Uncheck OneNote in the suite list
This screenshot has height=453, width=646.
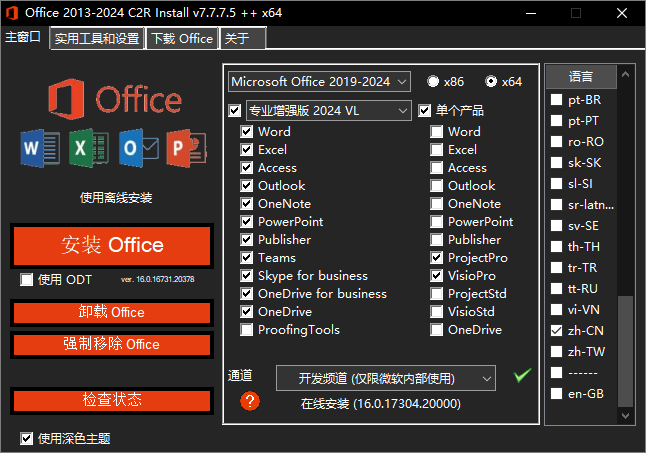[x=246, y=203]
